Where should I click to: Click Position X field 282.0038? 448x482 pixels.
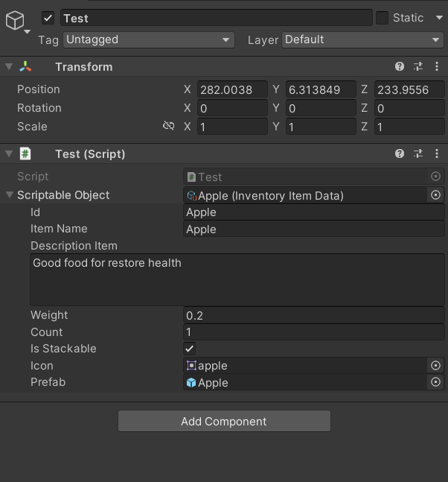pyautogui.click(x=232, y=89)
